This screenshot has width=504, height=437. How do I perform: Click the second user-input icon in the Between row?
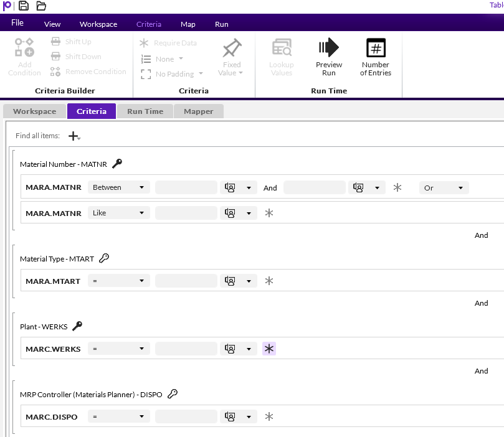click(x=358, y=187)
